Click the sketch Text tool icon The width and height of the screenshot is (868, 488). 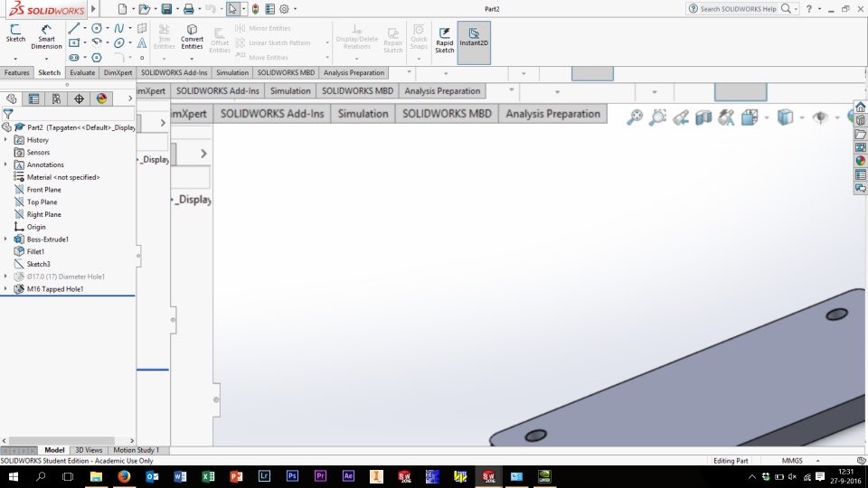pos(142,42)
